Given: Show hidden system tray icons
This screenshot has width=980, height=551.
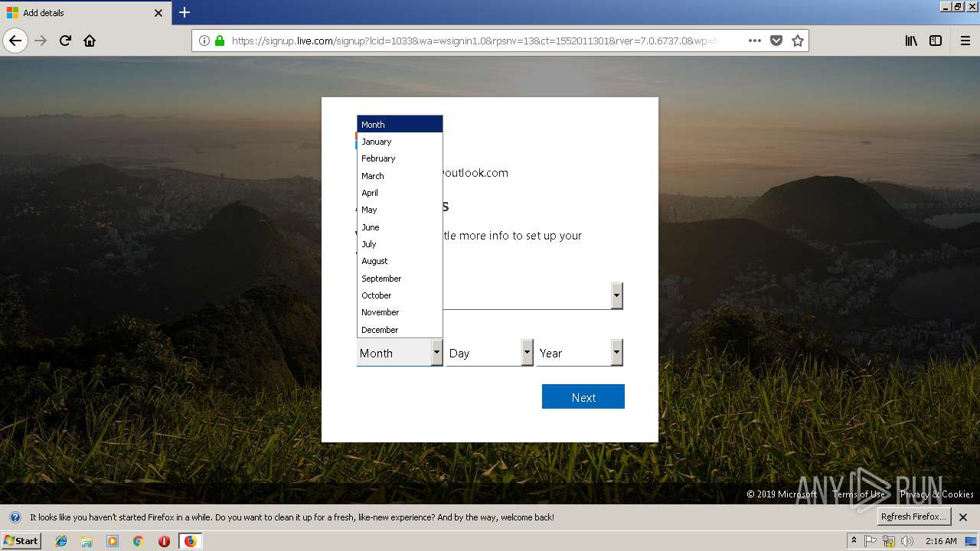Looking at the screenshot, I should (x=854, y=540).
